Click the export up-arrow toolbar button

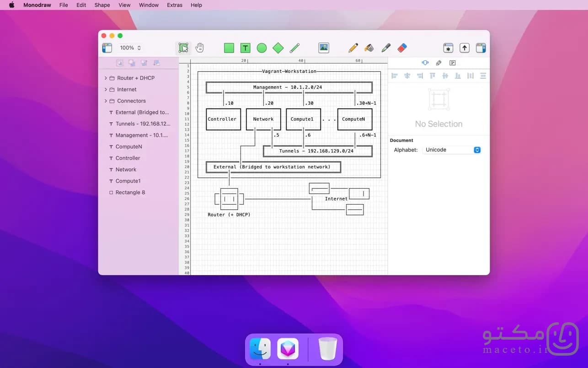(x=465, y=48)
